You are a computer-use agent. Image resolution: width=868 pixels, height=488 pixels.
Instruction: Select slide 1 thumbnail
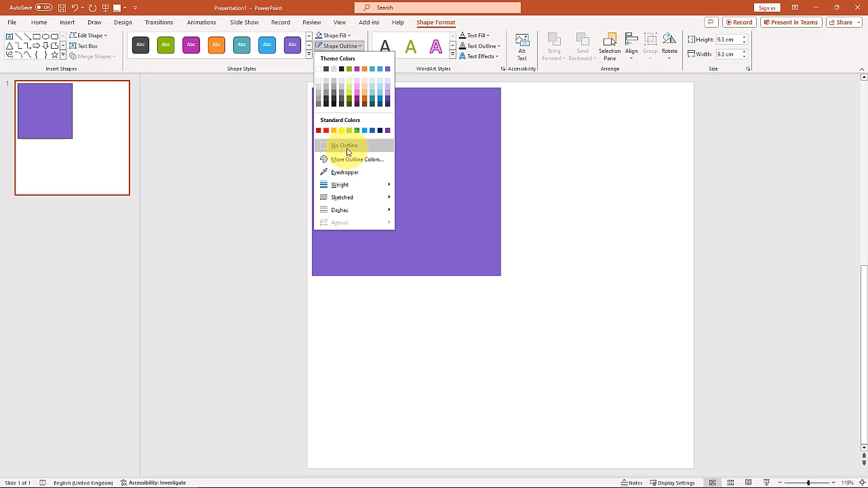pyautogui.click(x=73, y=138)
